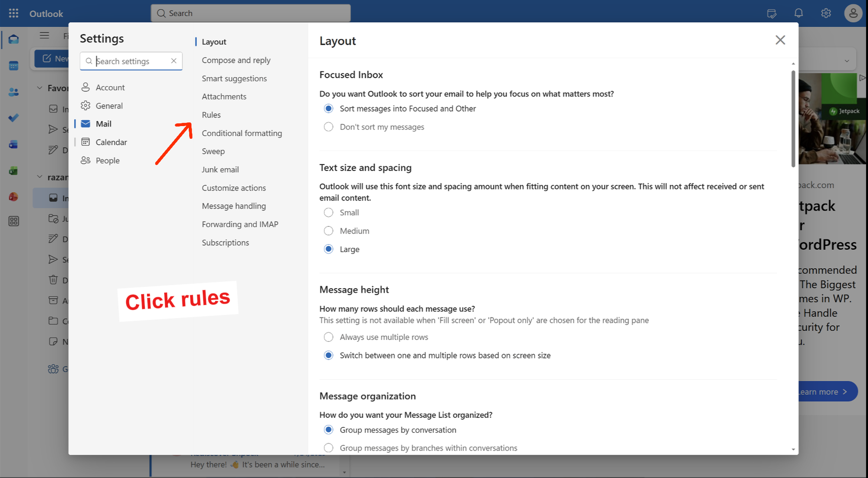
Task: Choose Medium text size
Action: coord(328,231)
